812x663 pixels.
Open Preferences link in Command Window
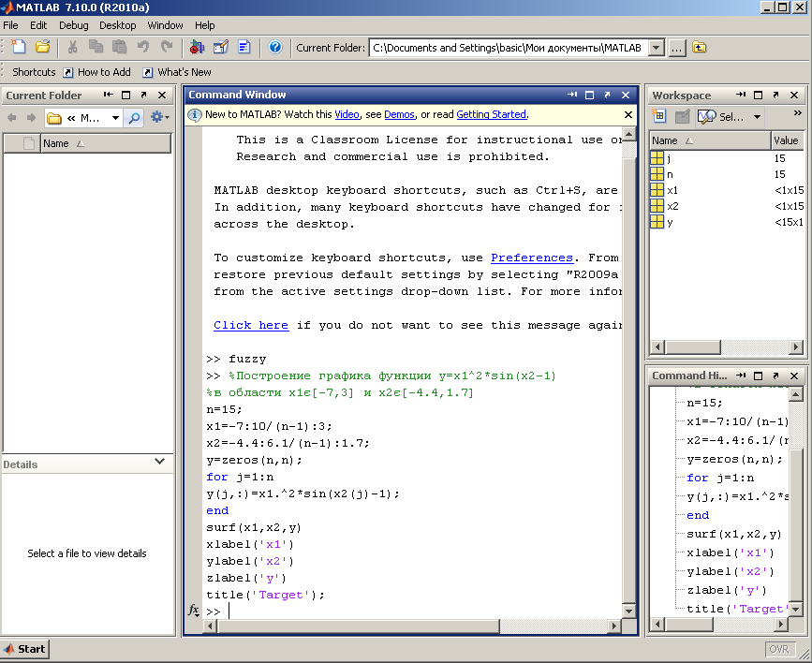point(532,258)
